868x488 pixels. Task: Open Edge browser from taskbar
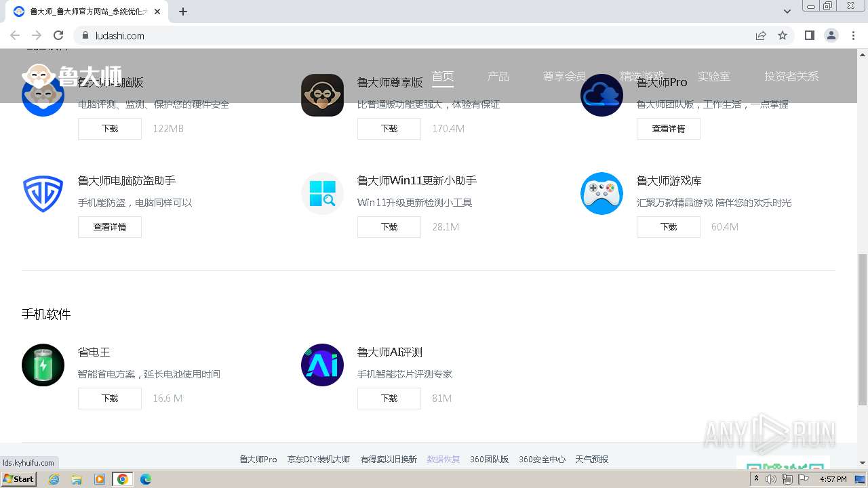pos(146,479)
